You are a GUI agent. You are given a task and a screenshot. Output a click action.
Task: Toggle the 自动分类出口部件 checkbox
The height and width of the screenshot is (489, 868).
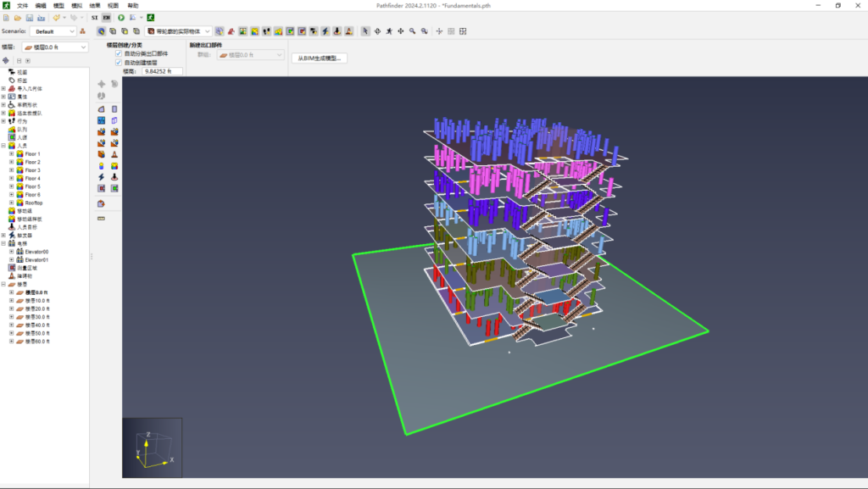coord(119,53)
